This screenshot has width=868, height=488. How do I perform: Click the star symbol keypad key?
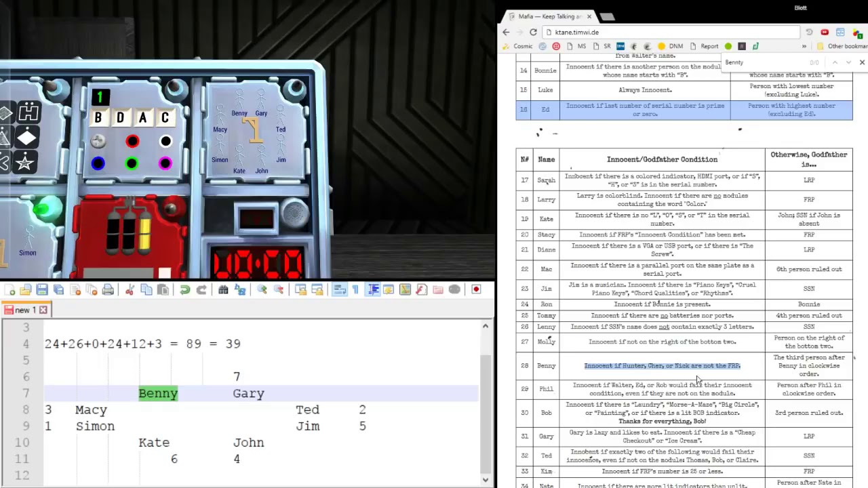pyautogui.click(x=25, y=161)
